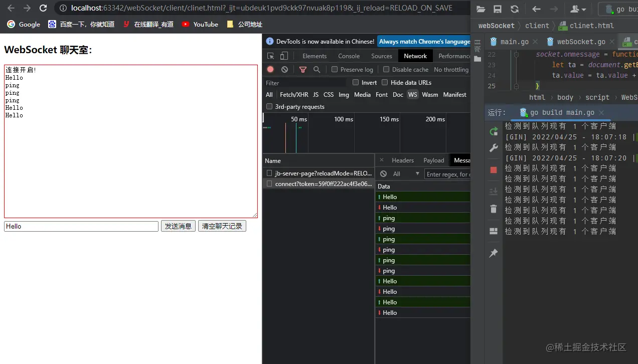
Task: Enable Disable cache checkbox
Action: 386,70
